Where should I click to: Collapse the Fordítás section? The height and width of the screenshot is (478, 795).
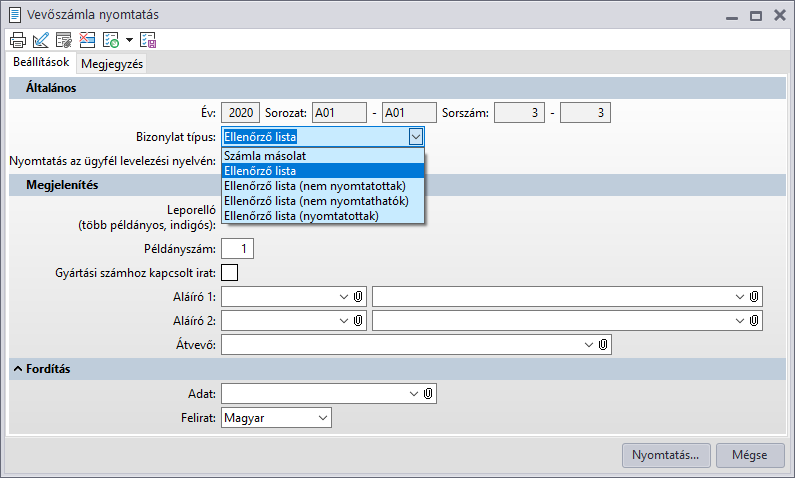click(18, 369)
